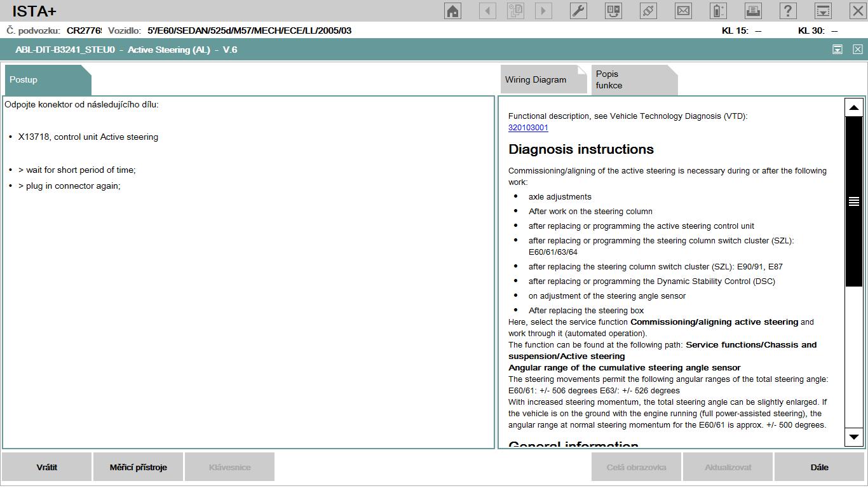
Task: Click the Vrátit button
Action: point(47,467)
